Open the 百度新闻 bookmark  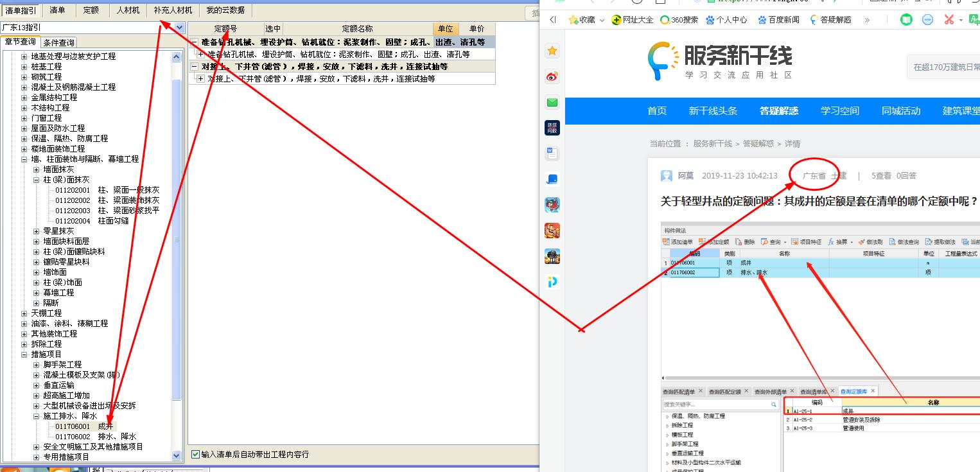click(779, 20)
